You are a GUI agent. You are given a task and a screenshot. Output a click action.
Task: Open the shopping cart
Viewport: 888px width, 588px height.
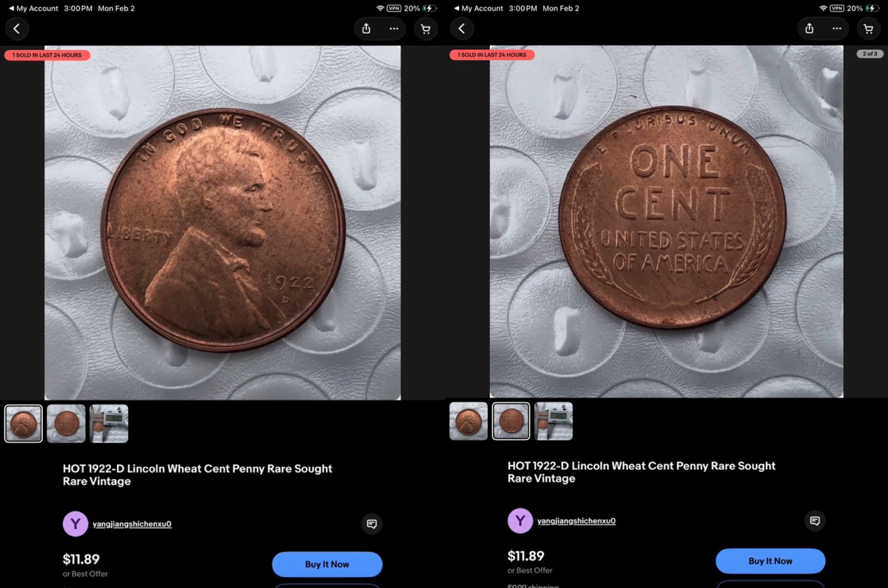tap(426, 28)
